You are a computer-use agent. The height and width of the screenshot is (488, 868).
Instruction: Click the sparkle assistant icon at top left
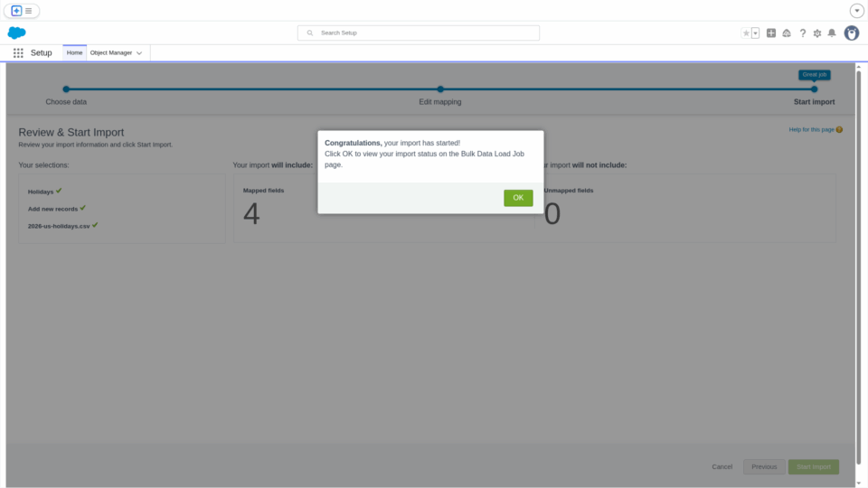pos(16,11)
